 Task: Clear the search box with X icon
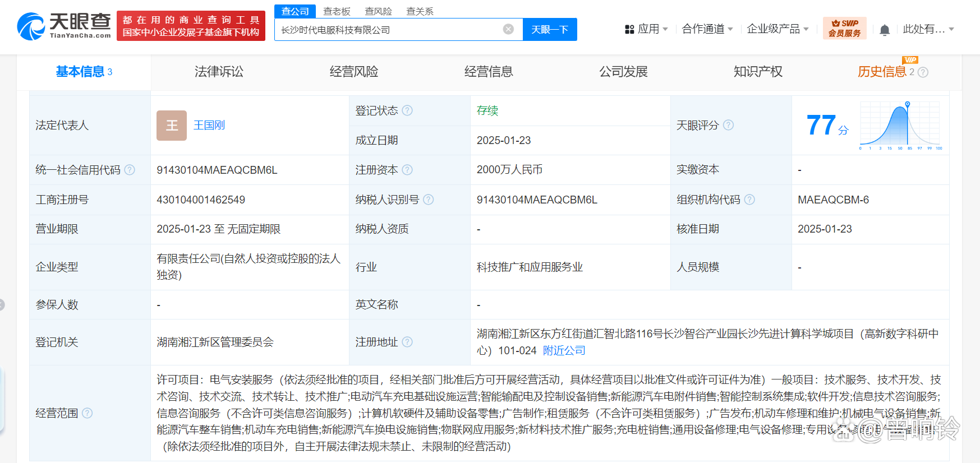[x=508, y=29]
